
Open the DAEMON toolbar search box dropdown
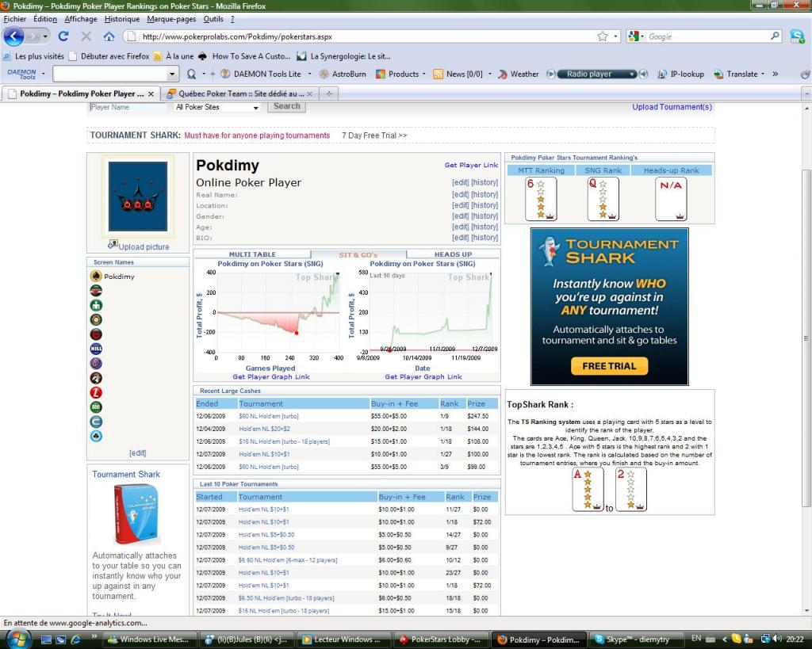pos(172,74)
